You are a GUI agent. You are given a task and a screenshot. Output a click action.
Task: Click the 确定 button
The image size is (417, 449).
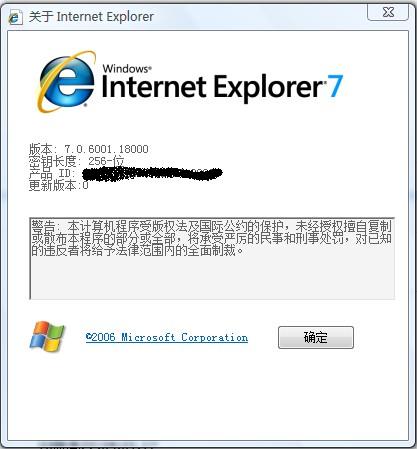pos(316,337)
